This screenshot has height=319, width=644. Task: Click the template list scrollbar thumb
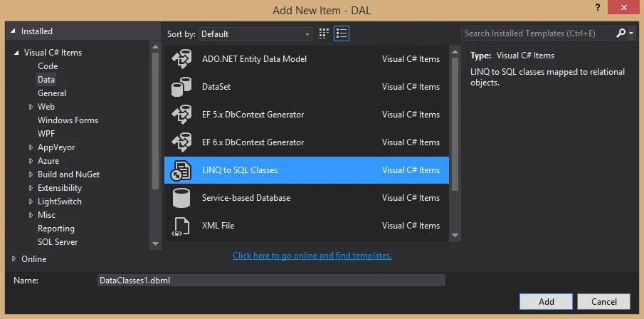(x=455, y=124)
